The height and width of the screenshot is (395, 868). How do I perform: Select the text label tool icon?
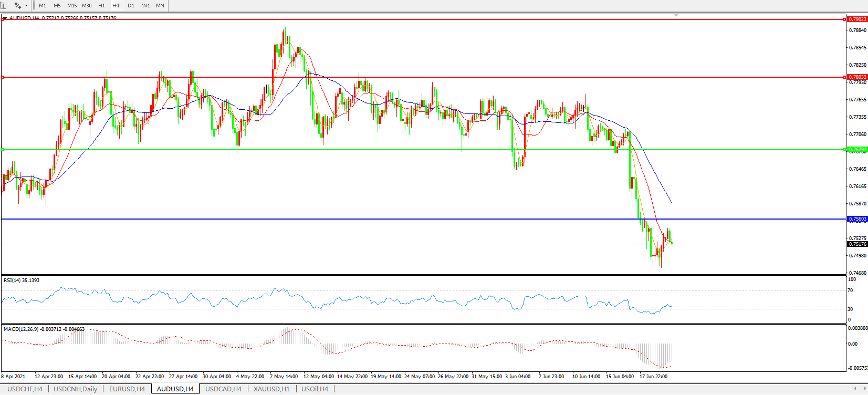click(x=3, y=5)
